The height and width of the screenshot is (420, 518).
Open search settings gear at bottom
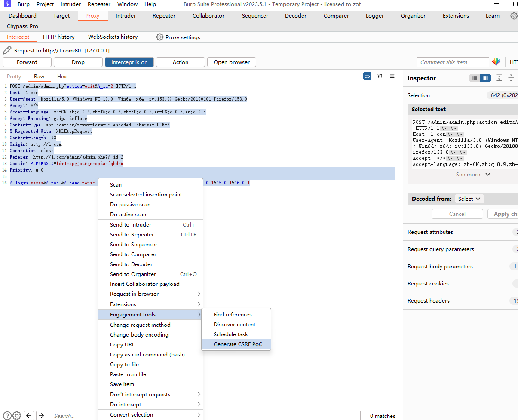coord(17,416)
